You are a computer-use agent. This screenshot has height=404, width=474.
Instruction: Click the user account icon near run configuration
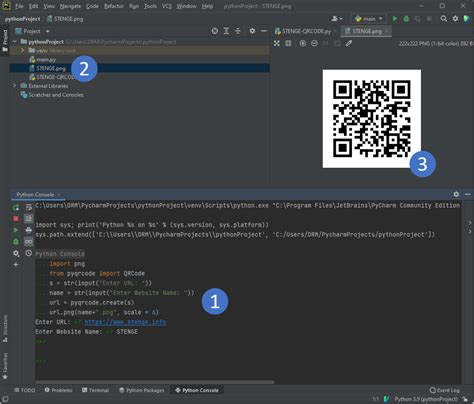(337, 19)
